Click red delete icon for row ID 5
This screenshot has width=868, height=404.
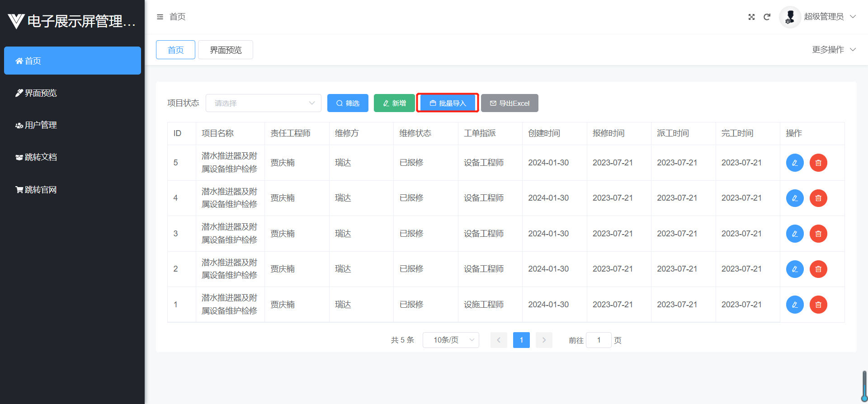[x=818, y=163]
